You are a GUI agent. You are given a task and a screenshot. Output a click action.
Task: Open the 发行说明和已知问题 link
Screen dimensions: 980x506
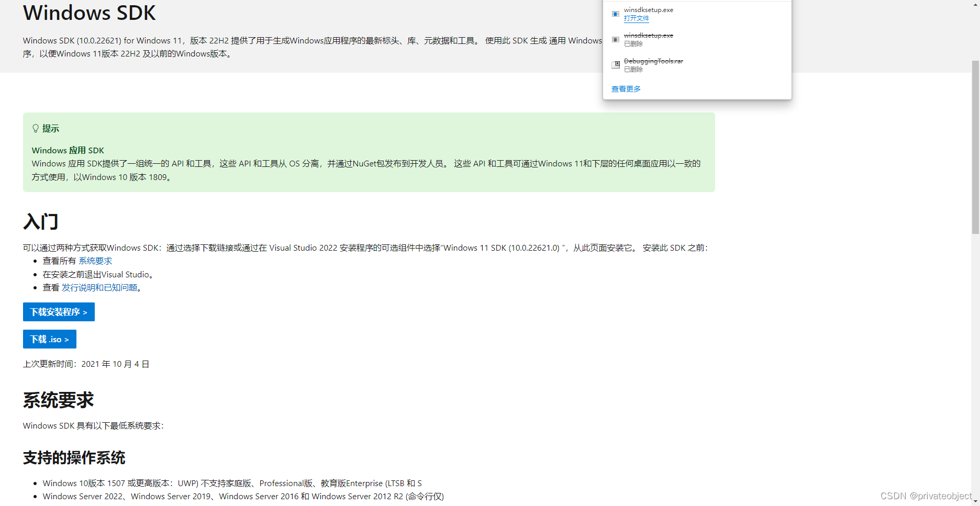point(99,287)
